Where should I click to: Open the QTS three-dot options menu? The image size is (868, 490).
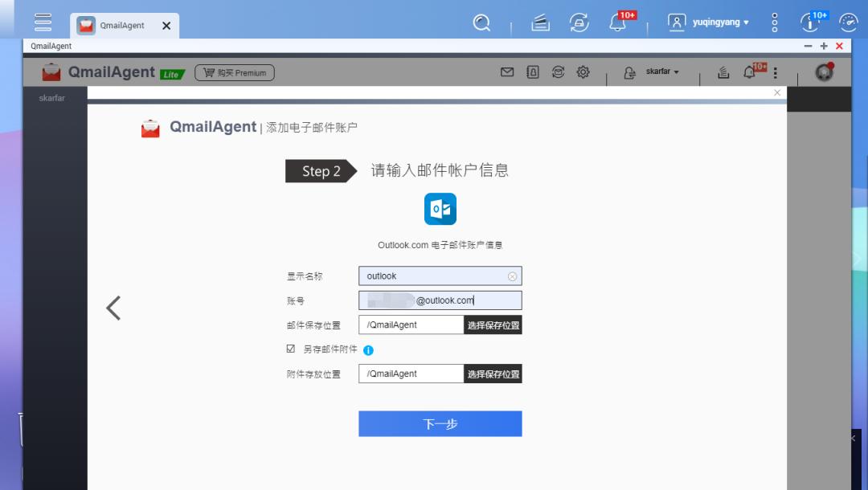(773, 22)
